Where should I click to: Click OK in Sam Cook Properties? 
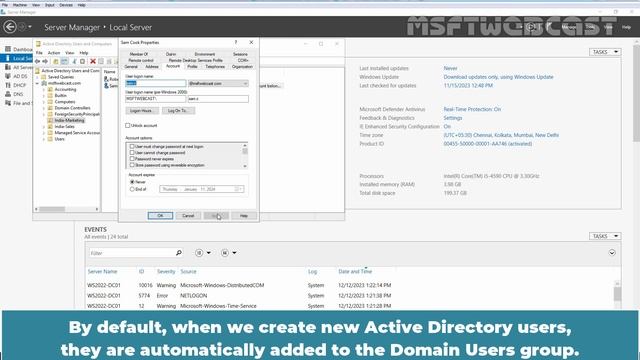click(160, 216)
